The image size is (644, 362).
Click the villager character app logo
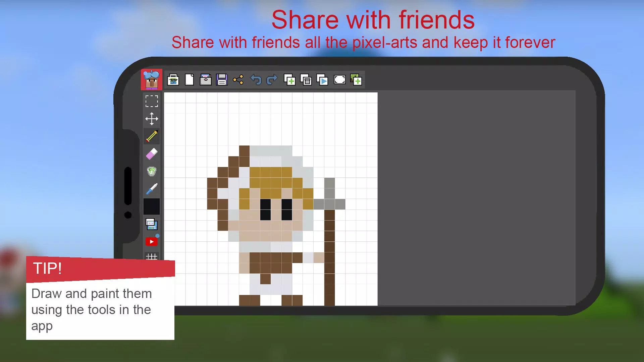pos(152,80)
